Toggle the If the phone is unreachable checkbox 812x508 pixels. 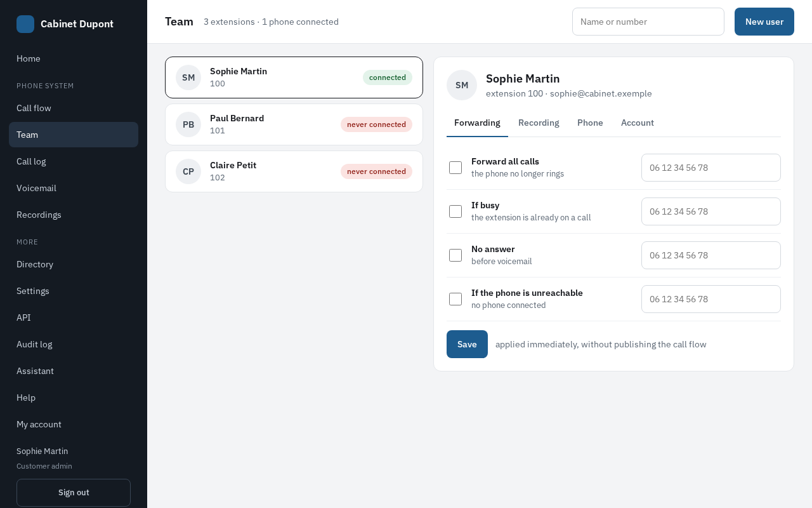[x=455, y=299]
